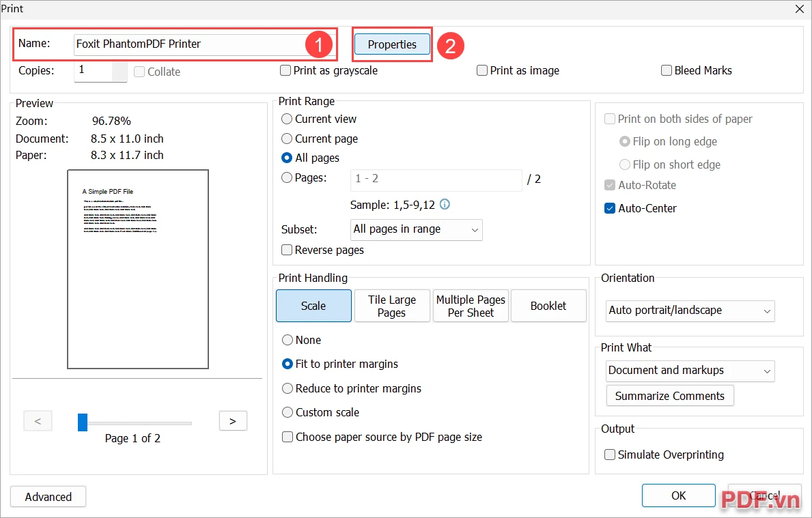Select All pages print range
812x518 pixels.
[310, 158]
